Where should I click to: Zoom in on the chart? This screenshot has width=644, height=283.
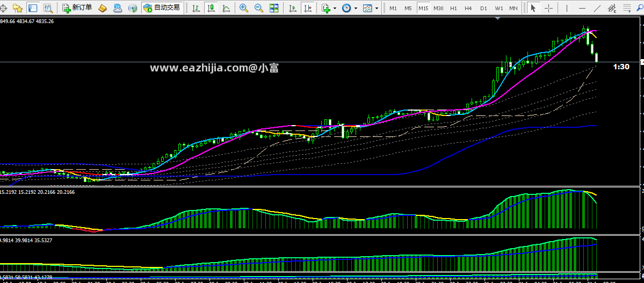(x=244, y=8)
